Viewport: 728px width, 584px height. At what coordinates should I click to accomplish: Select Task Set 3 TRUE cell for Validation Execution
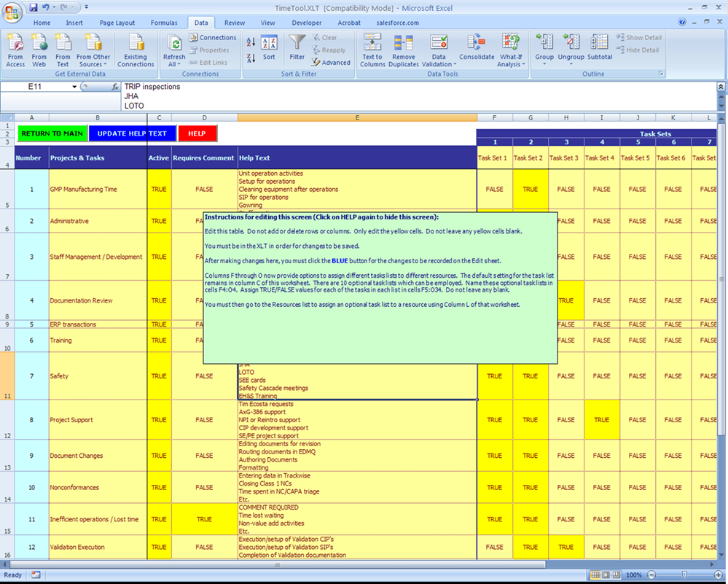pyautogui.click(x=566, y=547)
